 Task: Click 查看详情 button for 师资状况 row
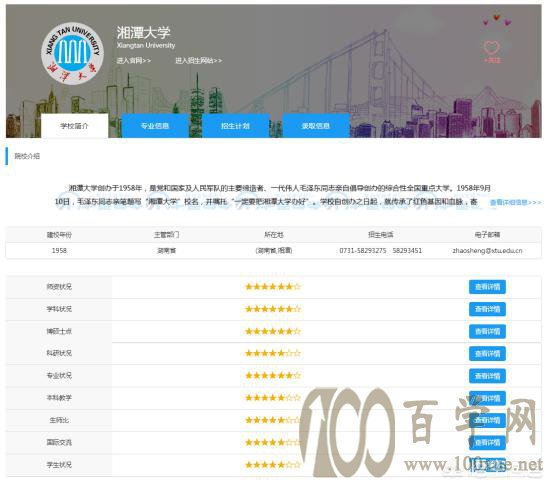point(487,287)
